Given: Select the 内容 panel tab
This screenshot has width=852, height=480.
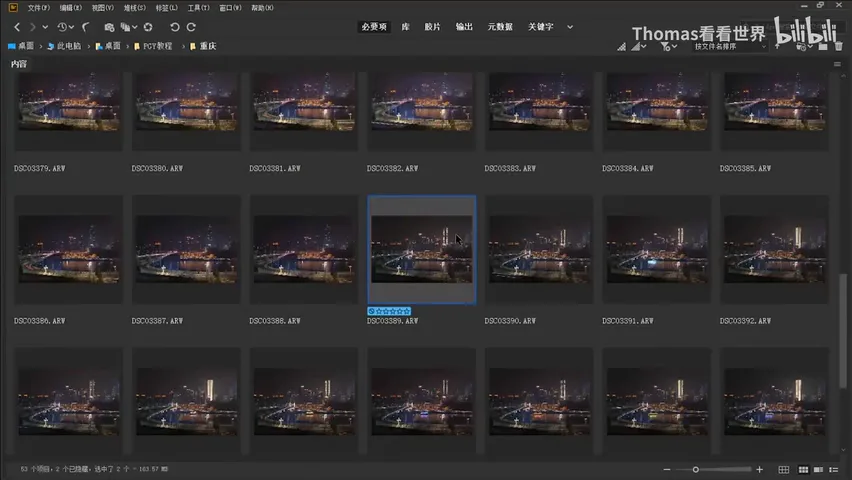Looking at the screenshot, I should coord(19,64).
